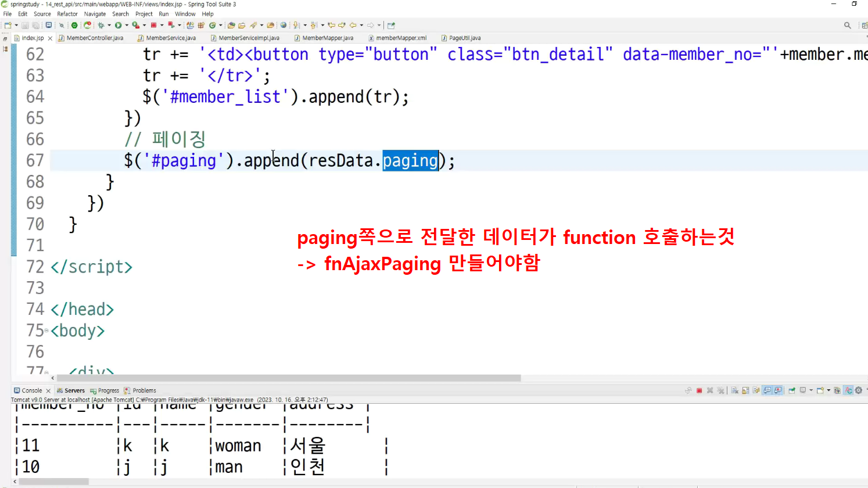The image size is (868, 488).
Task: Switch to Progress view tab
Action: tap(105, 390)
